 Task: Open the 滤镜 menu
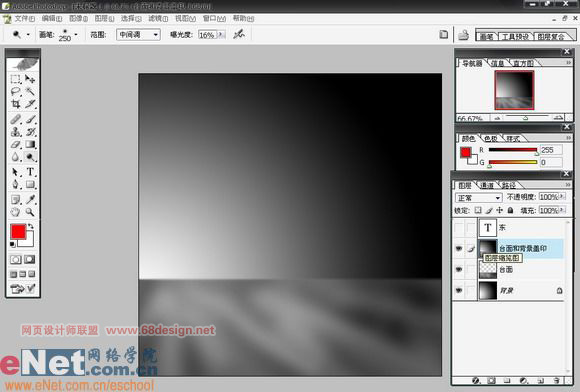click(158, 18)
